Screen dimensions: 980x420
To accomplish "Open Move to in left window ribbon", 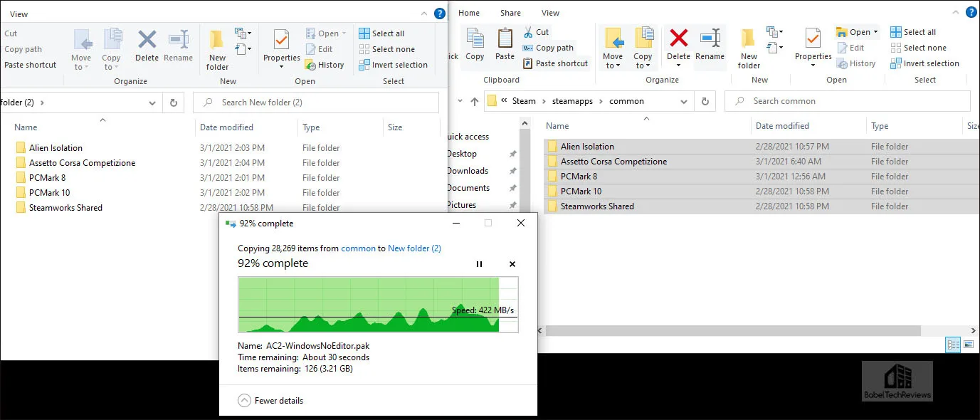I will pos(81,48).
